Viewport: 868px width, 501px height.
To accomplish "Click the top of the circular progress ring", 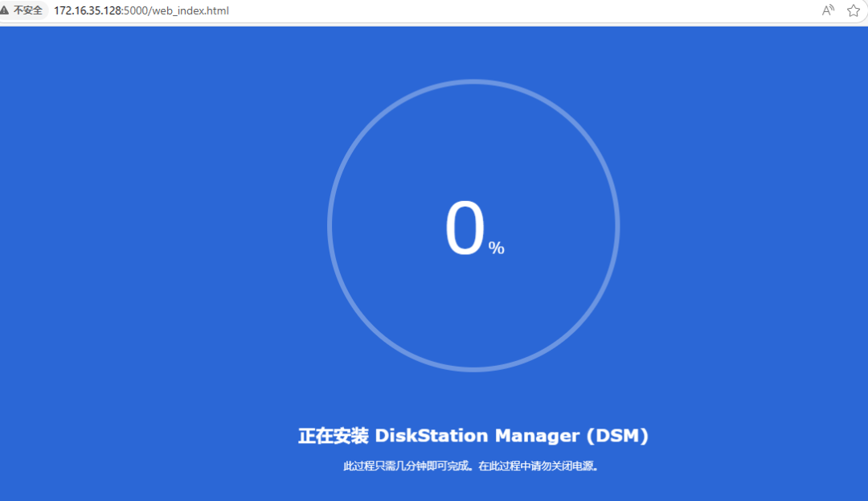I will tap(473, 81).
